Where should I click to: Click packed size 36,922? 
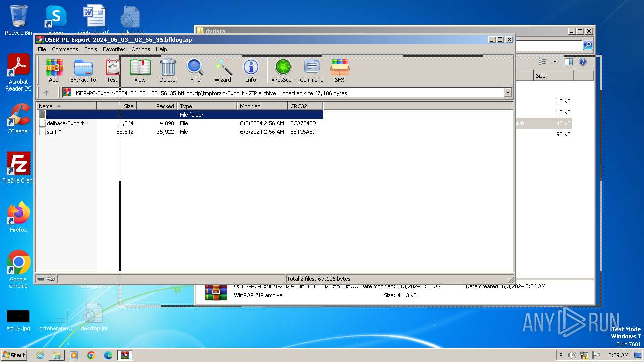[165, 132]
